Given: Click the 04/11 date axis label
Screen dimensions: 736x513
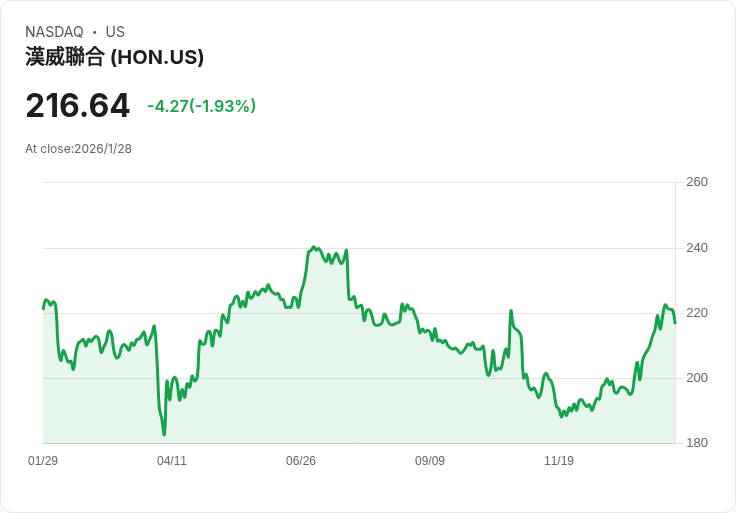Looking at the screenshot, I should tap(172, 460).
